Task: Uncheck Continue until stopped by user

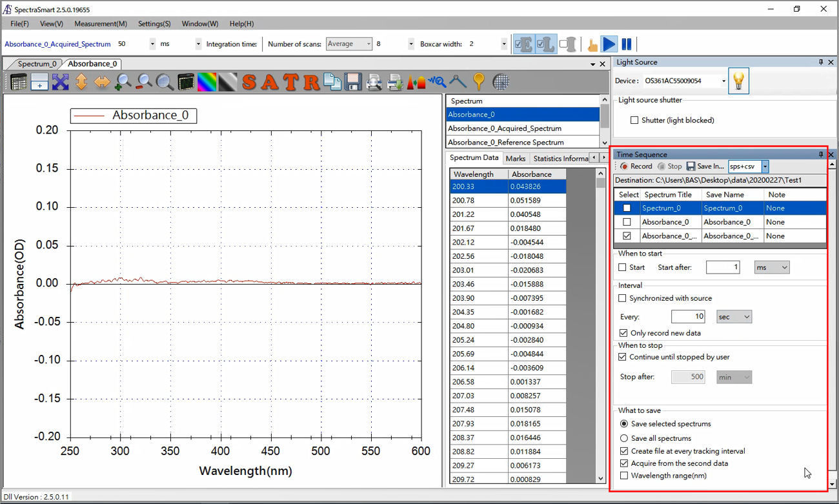Action: [x=623, y=357]
